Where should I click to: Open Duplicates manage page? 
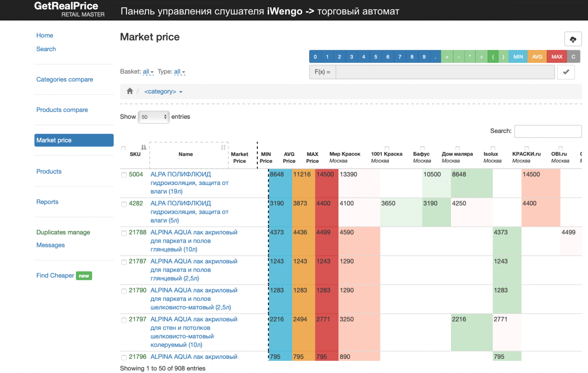[63, 232]
